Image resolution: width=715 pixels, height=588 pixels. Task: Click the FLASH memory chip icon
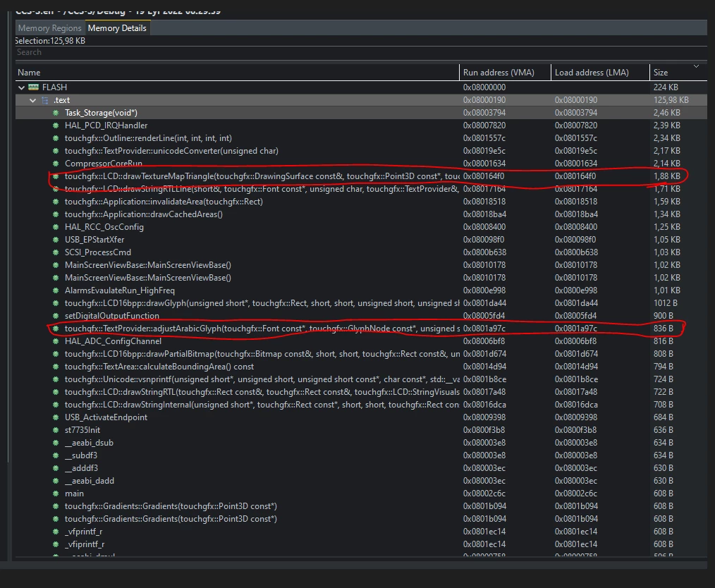(33, 87)
